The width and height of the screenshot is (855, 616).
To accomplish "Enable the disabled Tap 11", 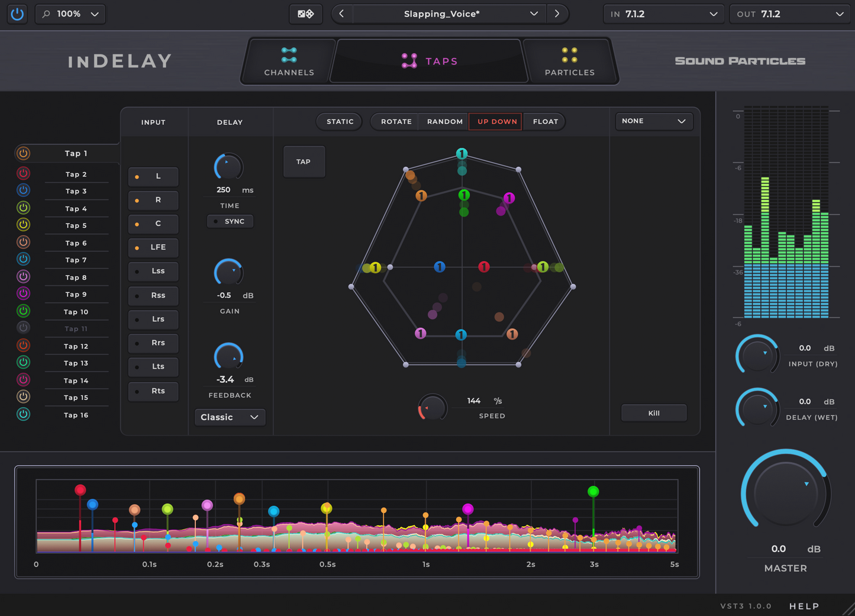I will click(23, 327).
